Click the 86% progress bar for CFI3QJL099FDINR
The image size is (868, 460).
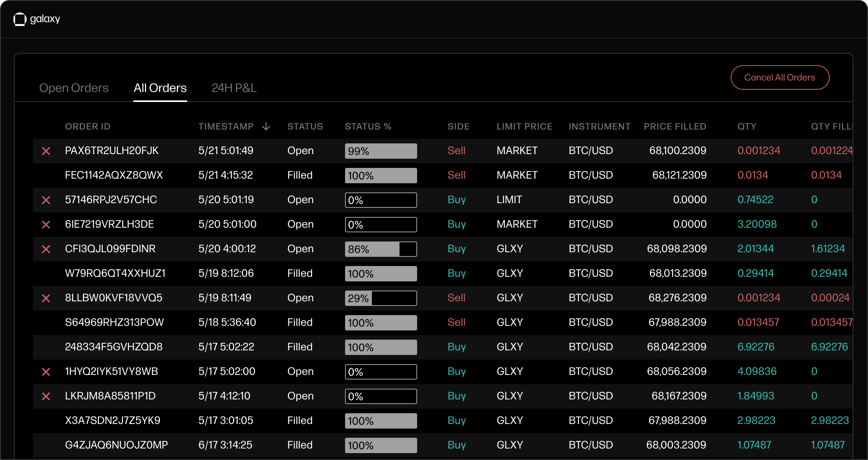pyautogui.click(x=381, y=249)
